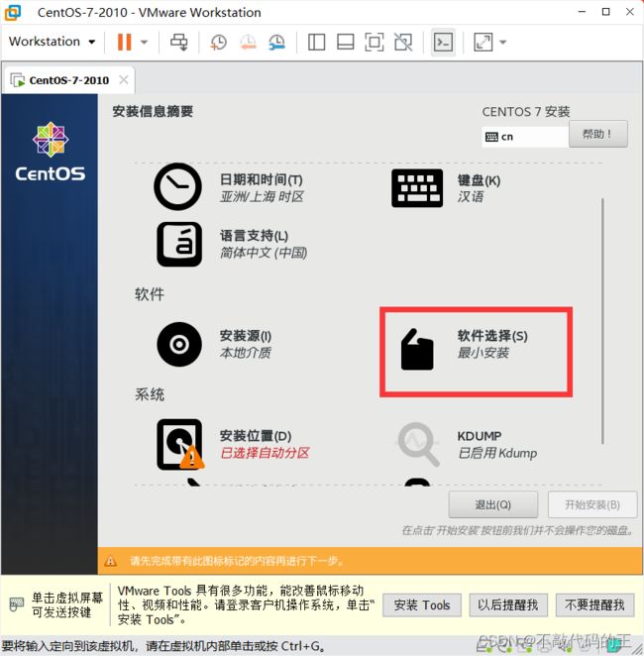Open the keyboard layout icon
The height and width of the screenshot is (656, 644).
[x=417, y=188]
